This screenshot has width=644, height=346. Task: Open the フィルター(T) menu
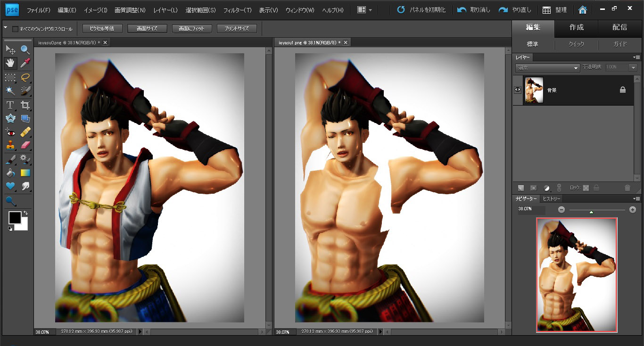pyautogui.click(x=237, y=10)
